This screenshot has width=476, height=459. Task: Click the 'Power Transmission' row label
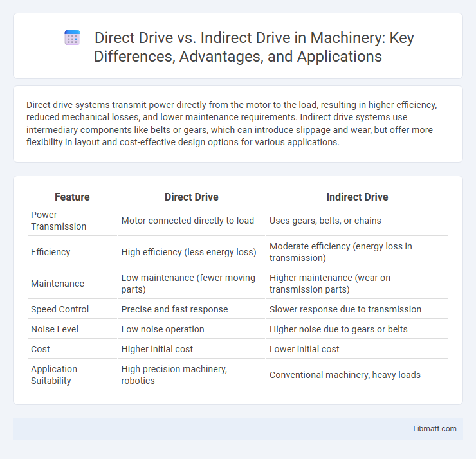pyautogui.click(x=72, y=221)
